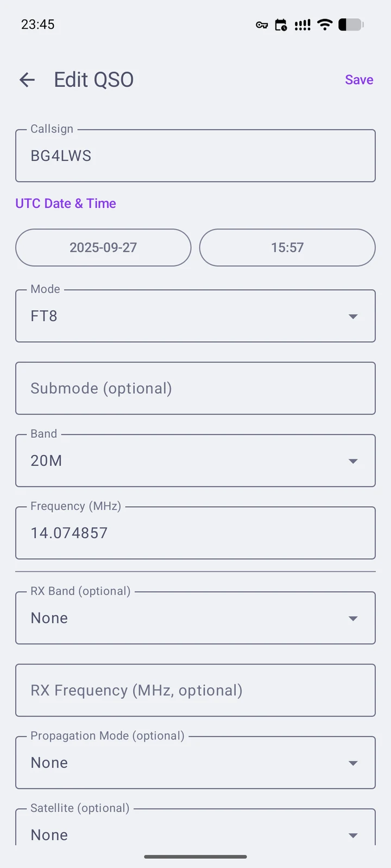Open the Satellite dropdown arrow
The height and width of the screenshot is (868, 391).
(x=353, y=835)
